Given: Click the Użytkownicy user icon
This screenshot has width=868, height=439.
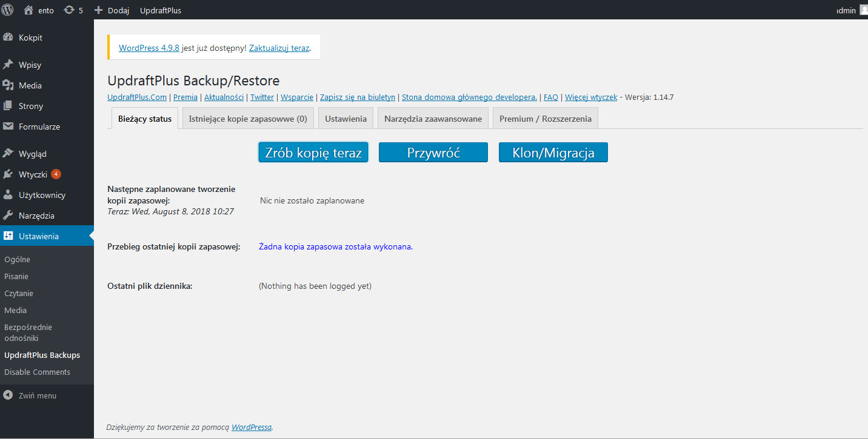Looking at the screenshot, I should [8, 195].
